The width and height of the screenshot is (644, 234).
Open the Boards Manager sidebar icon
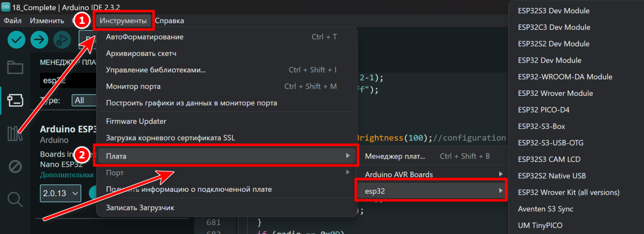(x=15, y=100)
